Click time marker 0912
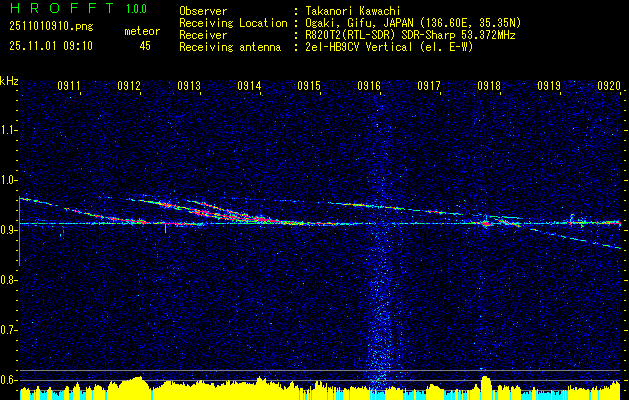 tap(129, 85)
